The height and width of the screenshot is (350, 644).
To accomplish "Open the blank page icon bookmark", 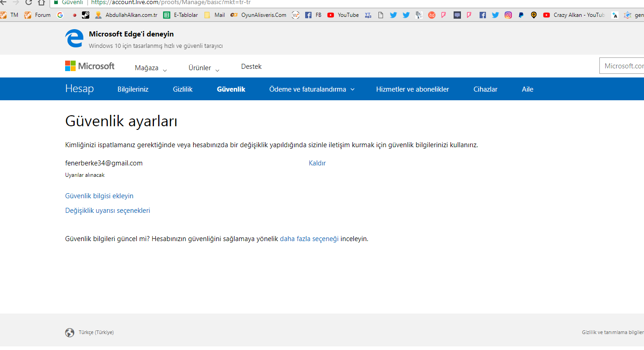I will [381, 15].
